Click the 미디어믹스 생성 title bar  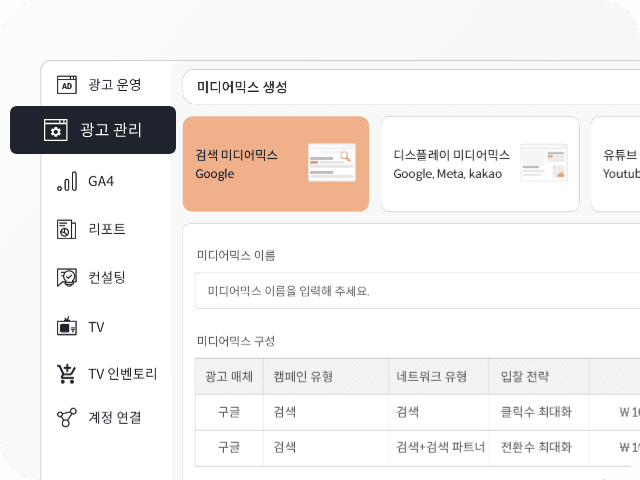(x=411, y=87)
